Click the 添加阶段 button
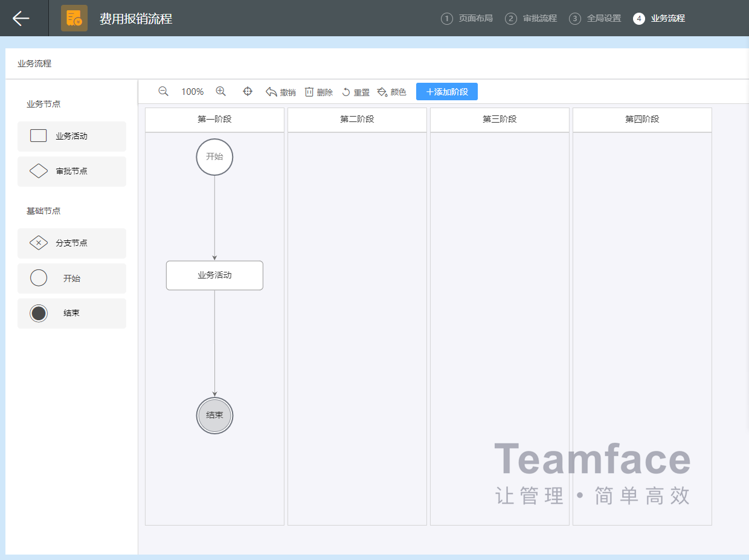The width and height of the screenshot is (749, 560). [446, 92]
